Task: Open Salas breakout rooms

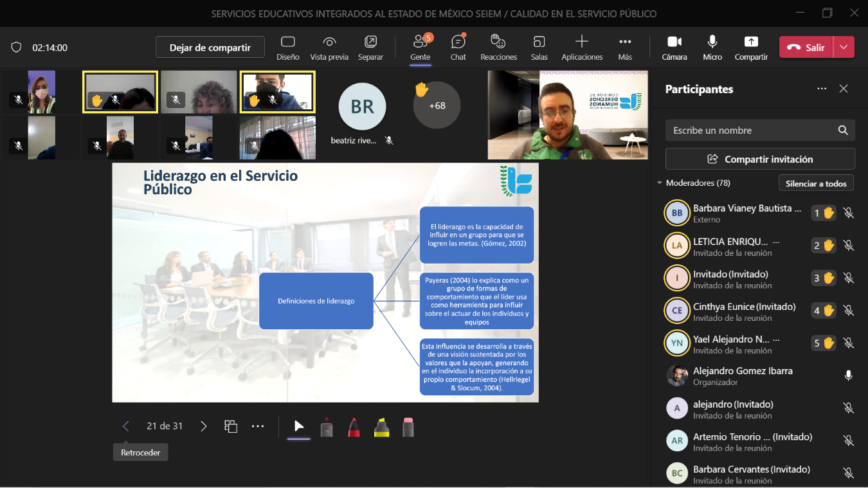Action: click(x=539, y=47)
